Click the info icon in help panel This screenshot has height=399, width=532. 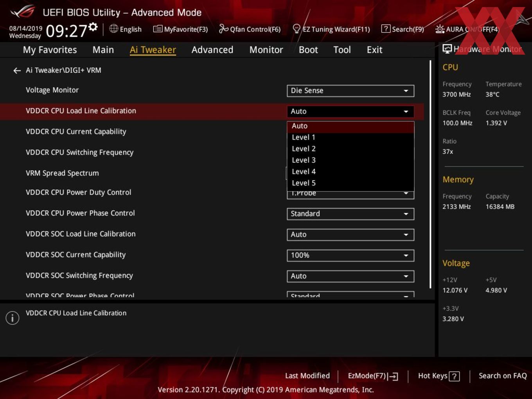tap(13, 318)
